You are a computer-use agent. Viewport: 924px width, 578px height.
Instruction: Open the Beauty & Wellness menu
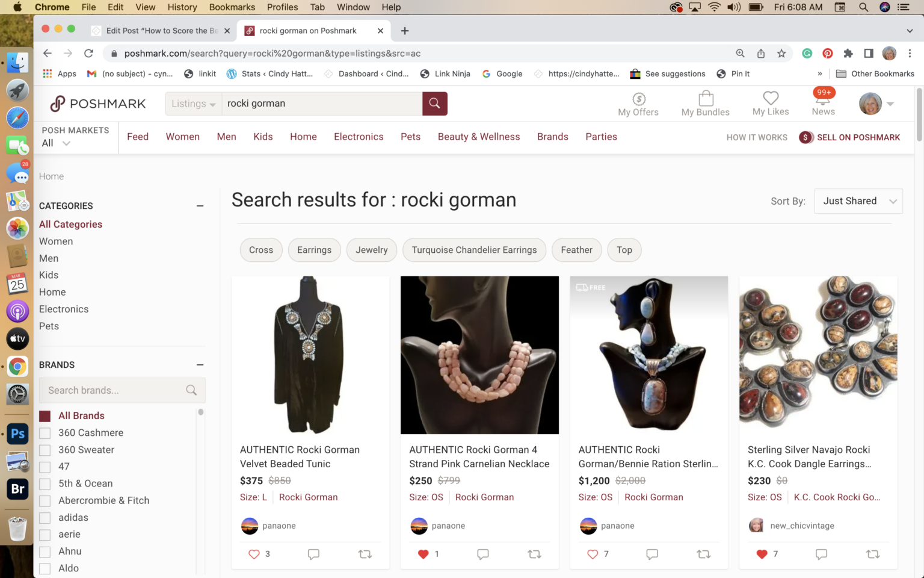click(x=479, y=137)
